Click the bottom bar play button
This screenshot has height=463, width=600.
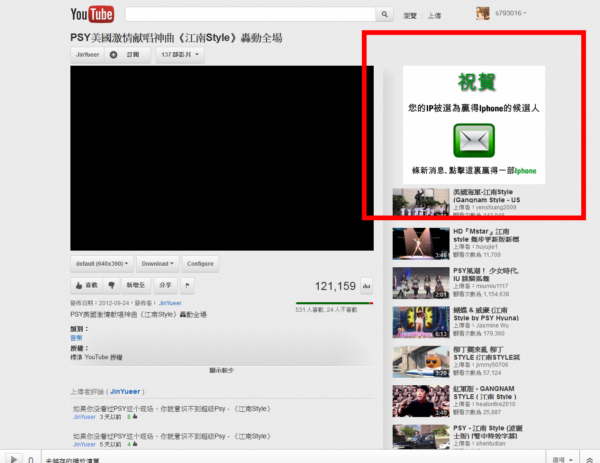(x=13, y=458)
